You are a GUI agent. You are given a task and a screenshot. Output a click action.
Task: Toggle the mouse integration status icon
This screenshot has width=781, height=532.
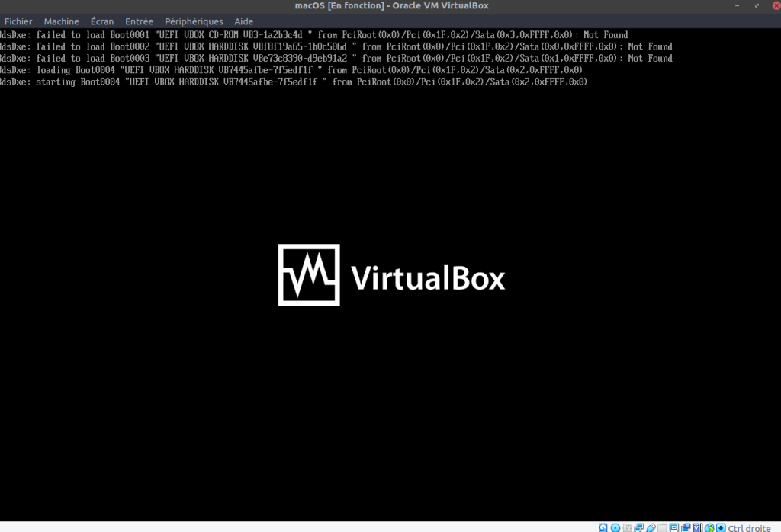pyautogui.click(x=709, y=527)
